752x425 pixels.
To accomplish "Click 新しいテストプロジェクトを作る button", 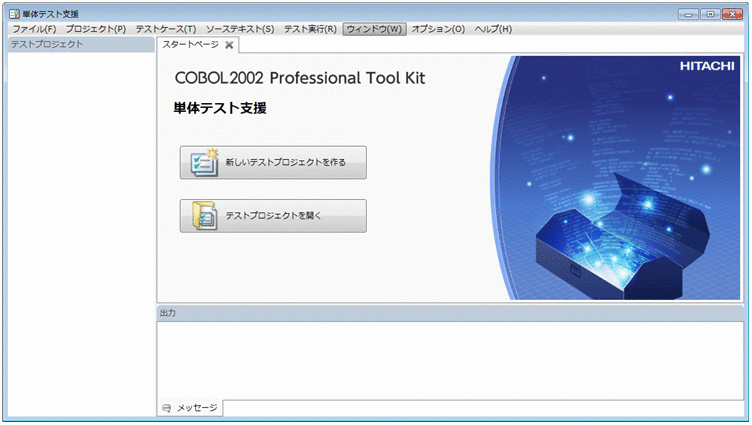I will (273, 163).
